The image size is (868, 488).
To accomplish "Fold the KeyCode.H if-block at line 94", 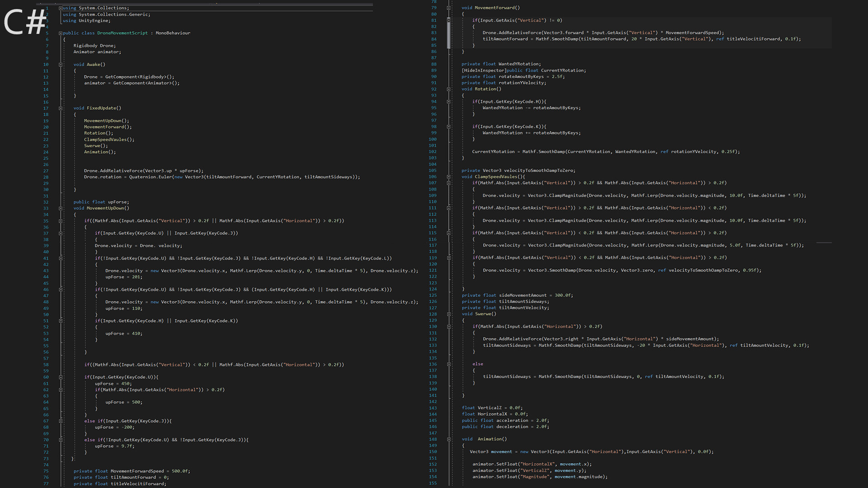I will tap(448, 102).
